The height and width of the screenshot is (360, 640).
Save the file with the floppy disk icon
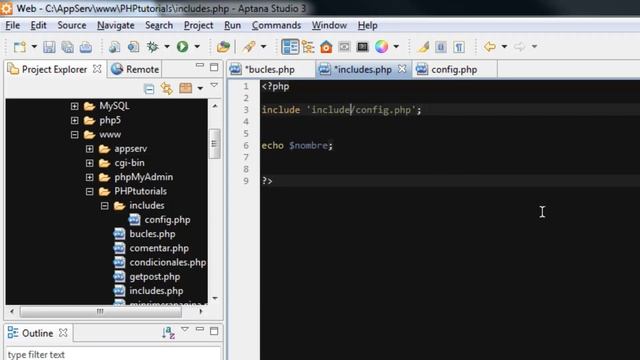click(49, 47)
